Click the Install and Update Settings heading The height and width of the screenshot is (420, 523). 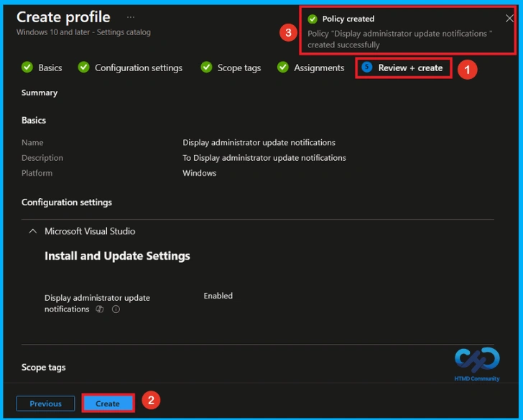117,256
